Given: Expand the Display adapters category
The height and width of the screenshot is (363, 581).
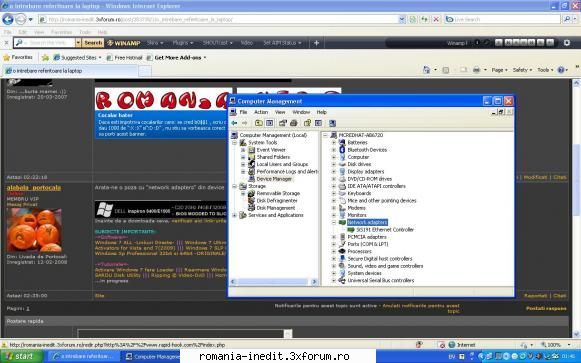Looking at the screenshot, I should pyautogui.click(x=333, y=171).
